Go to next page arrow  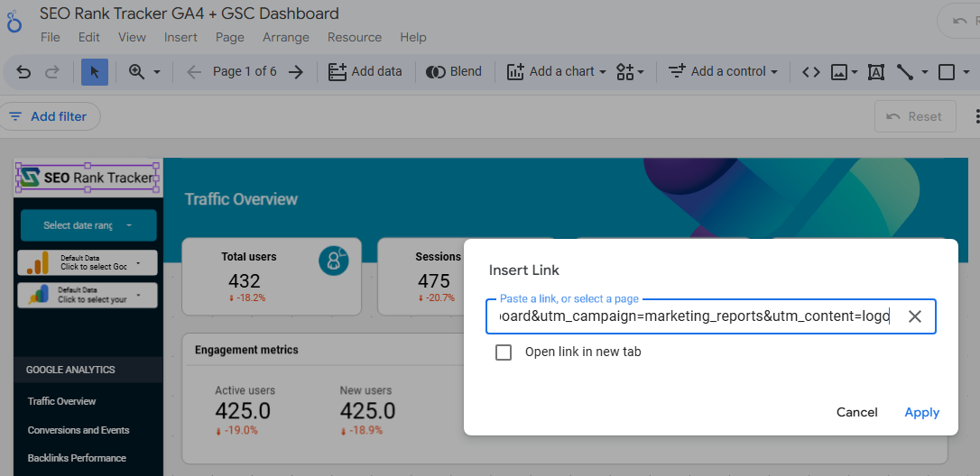pos(295,72)
